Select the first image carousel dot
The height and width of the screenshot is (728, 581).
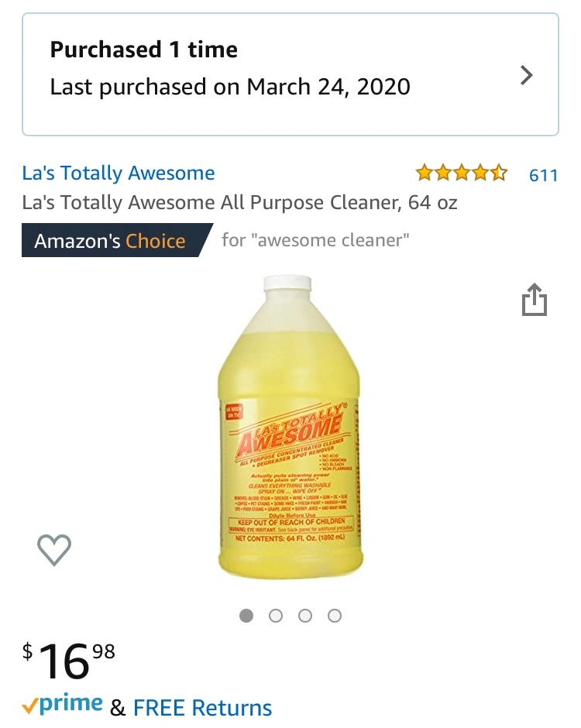click(246, 616)
